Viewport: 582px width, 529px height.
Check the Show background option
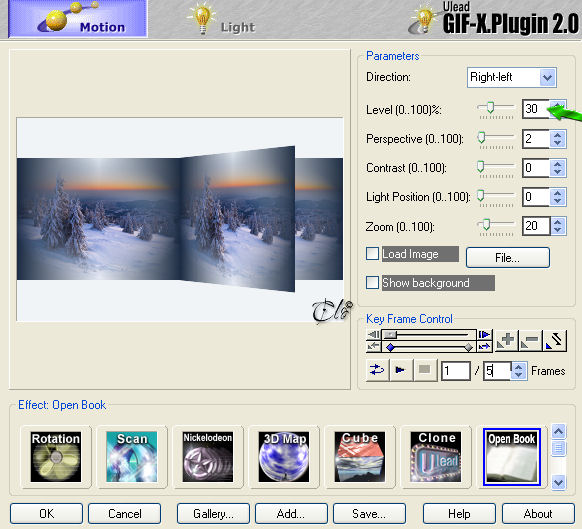(x=372, y=283)
